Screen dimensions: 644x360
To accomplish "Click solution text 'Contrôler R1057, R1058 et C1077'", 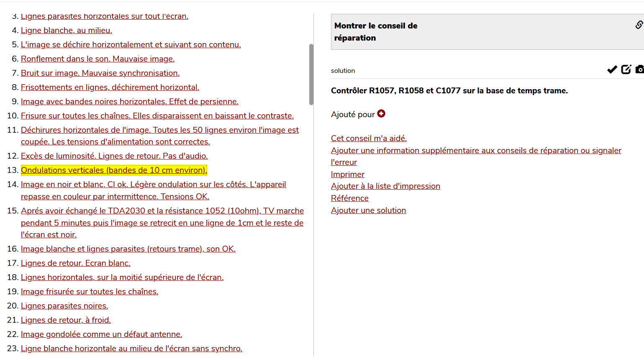I will pyautogui.click(x=449, y=90).
